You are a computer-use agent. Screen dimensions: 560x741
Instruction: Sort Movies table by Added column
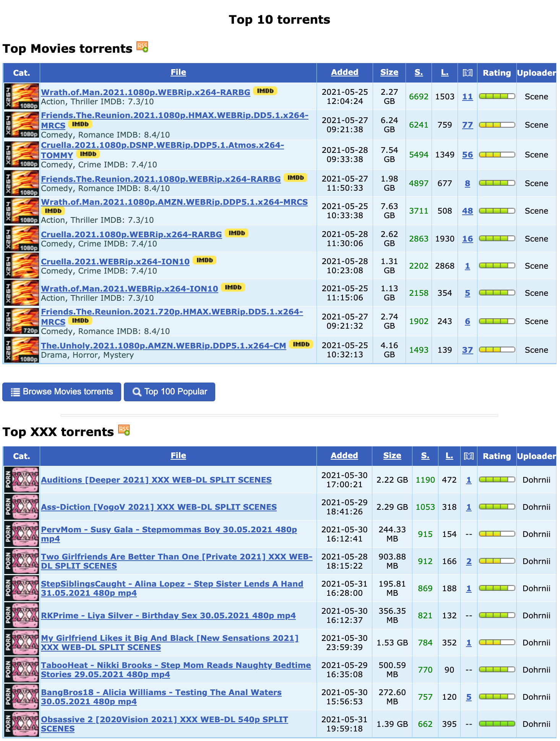344,72
